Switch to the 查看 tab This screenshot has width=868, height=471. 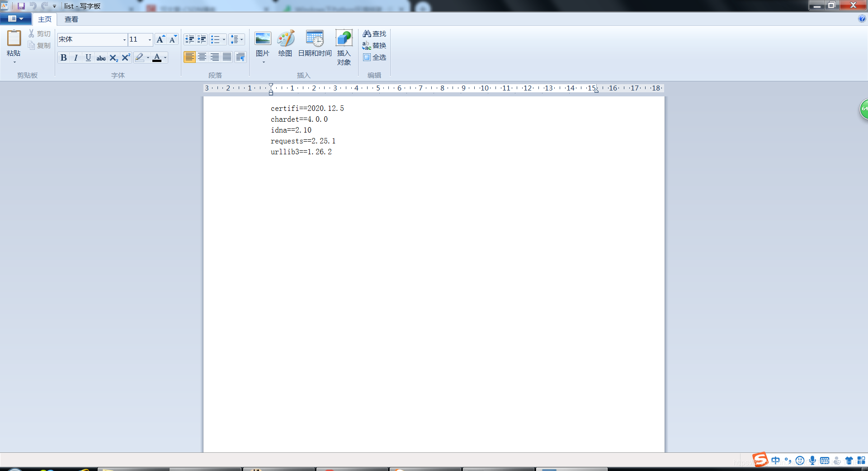tap(71, 19)
